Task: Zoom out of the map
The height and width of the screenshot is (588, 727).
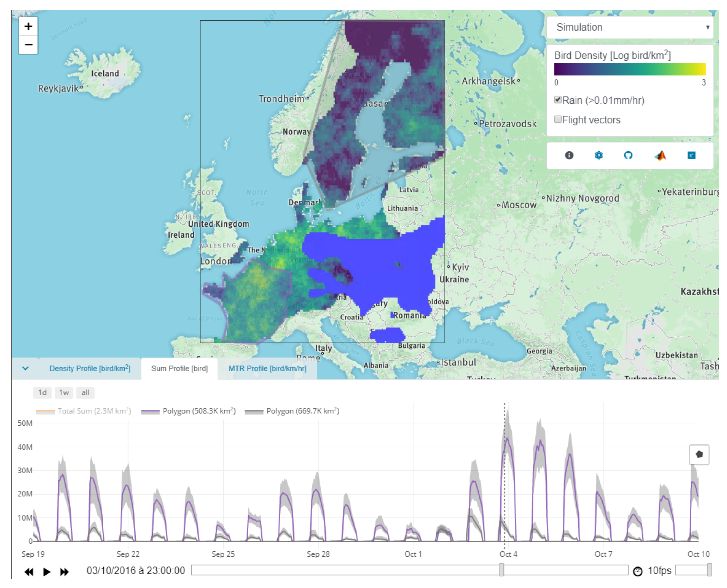Action: (x=28, y=45)
